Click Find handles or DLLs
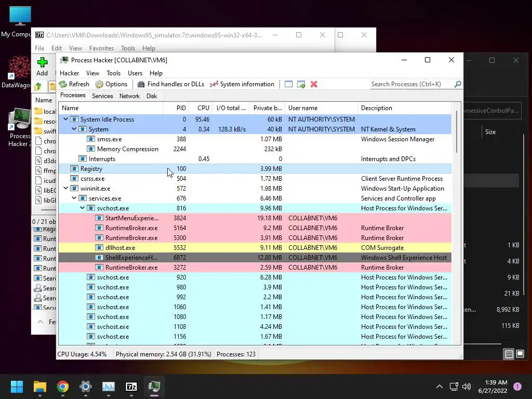Image resolution: width=532 pixels, height=399 pixels. point(170,84)
